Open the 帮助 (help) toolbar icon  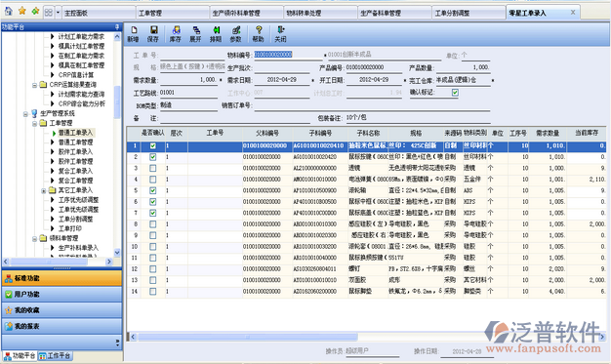(x=258, y=34)
